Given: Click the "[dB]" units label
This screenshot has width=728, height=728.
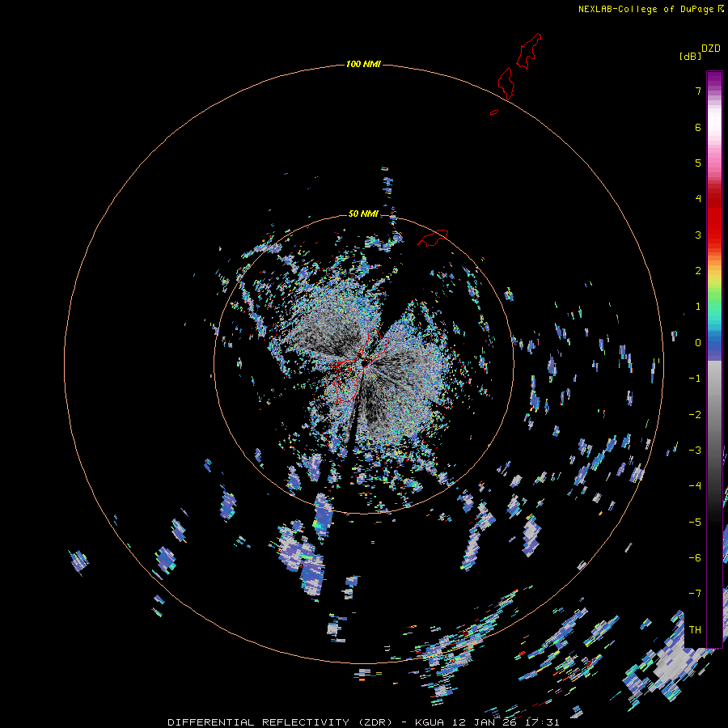Looking at the screenshot, I should click(691, 56).
